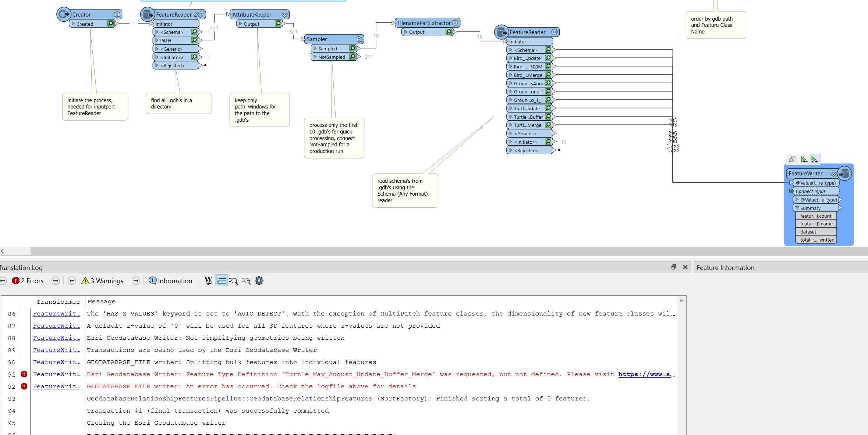Open FeatureWriter link on log line 91
Viewport: 868px width, 435px height.
pyautogui.click(x=56, y=374)
